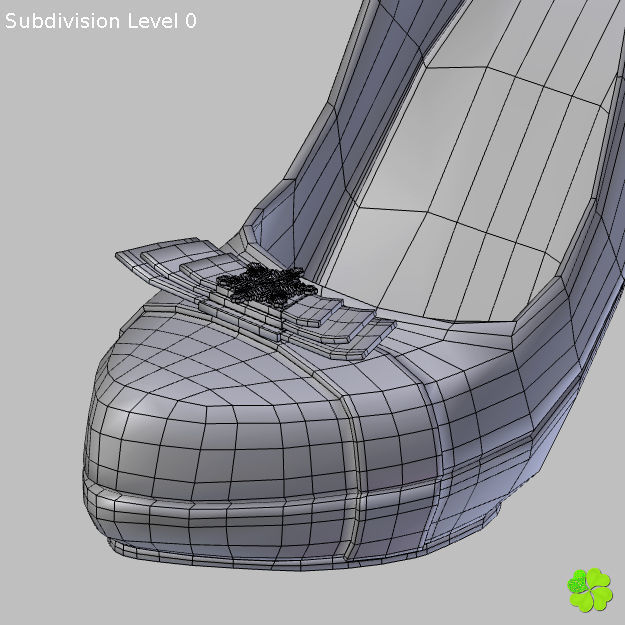Image resolution: width=625 pixels, height=625 pixels.
Task: Click the green clover logo icon
Action: pyautogui.click(x=590, y=590)
